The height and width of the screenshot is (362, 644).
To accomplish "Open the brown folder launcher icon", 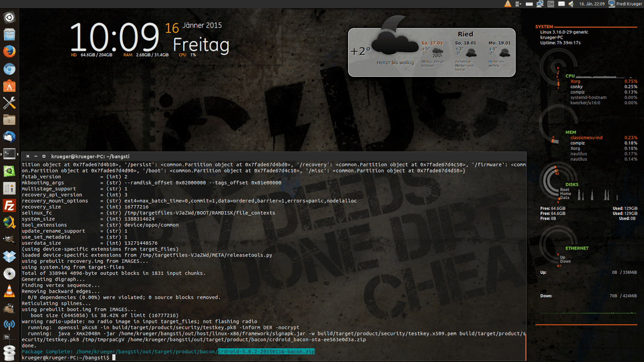I will pos(9,120).
